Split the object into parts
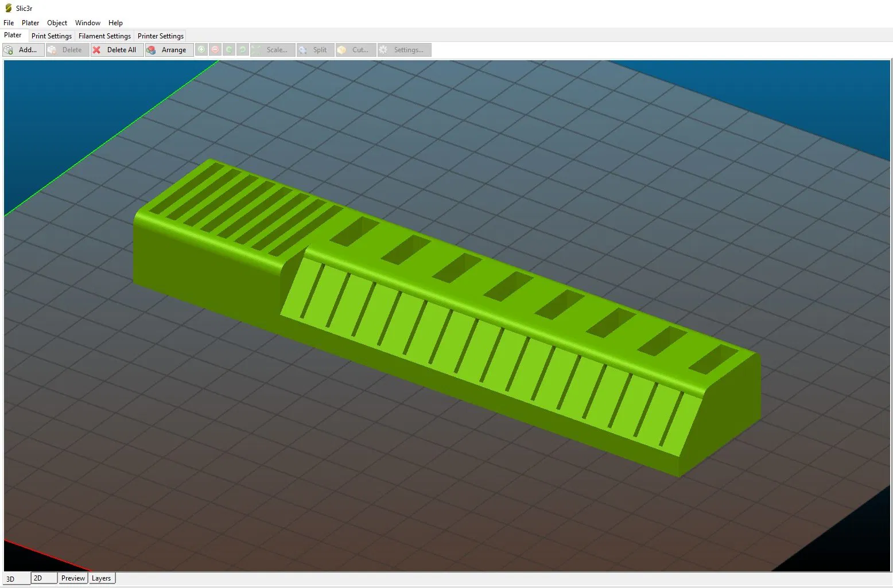 pyautogui.click(x=315, y=50)
